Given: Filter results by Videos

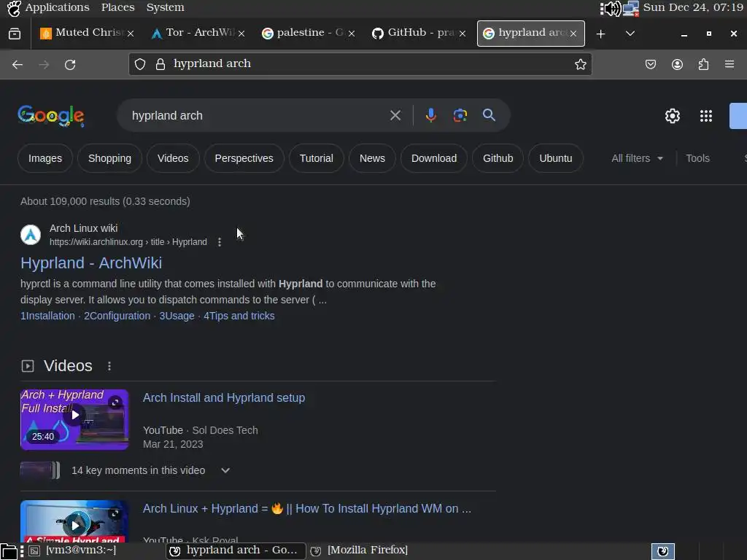Looking at the screenshot, I should coord(173,158).
